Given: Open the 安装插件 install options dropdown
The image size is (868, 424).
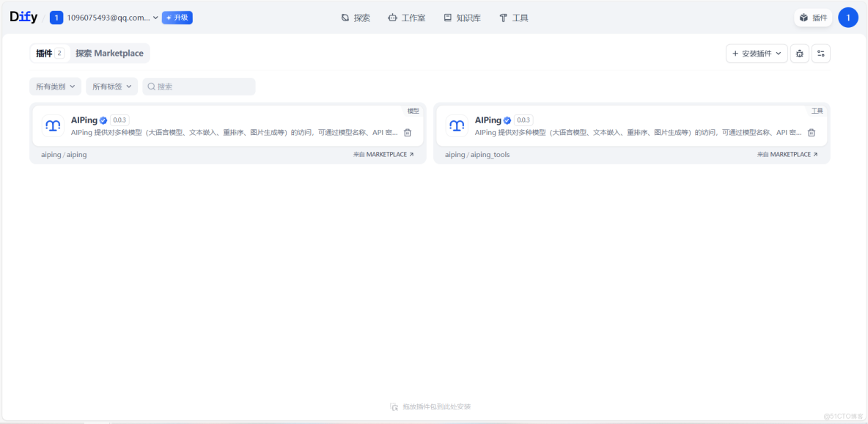Looking at the screenshot, I should click(x=756, y=53).
